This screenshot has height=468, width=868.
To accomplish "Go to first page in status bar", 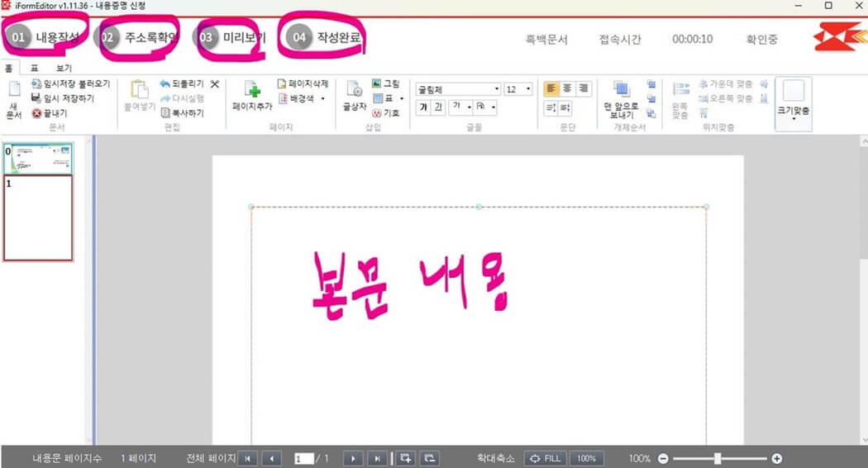I will 247,459.
